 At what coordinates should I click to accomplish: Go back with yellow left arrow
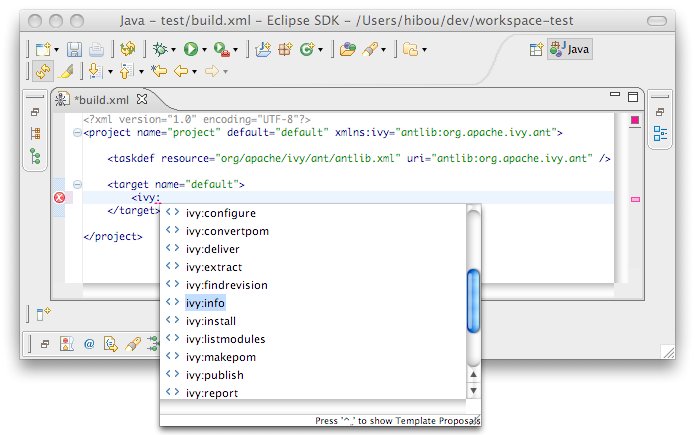[182, 71]
